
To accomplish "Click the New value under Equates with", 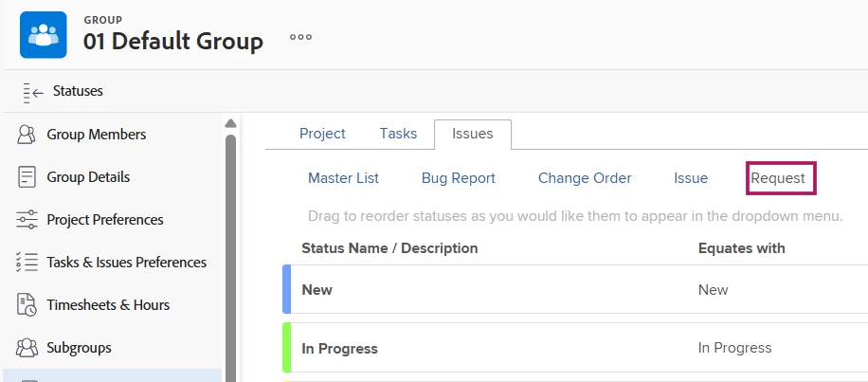I will click(713, 290).
